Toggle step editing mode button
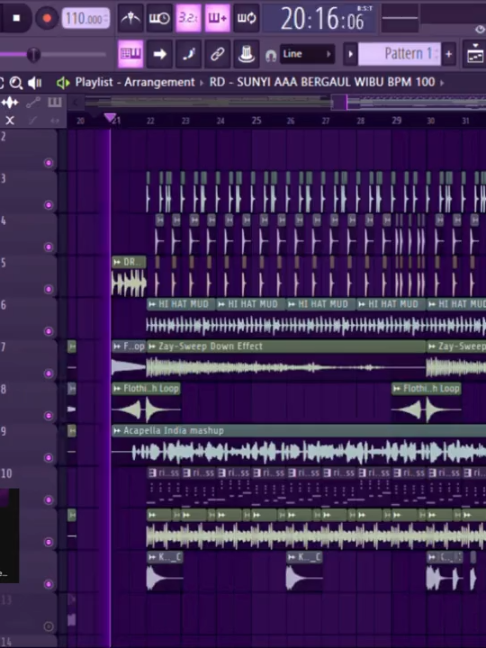The width and height of the screenshot is (486, 648). click(x=188, y=54)
